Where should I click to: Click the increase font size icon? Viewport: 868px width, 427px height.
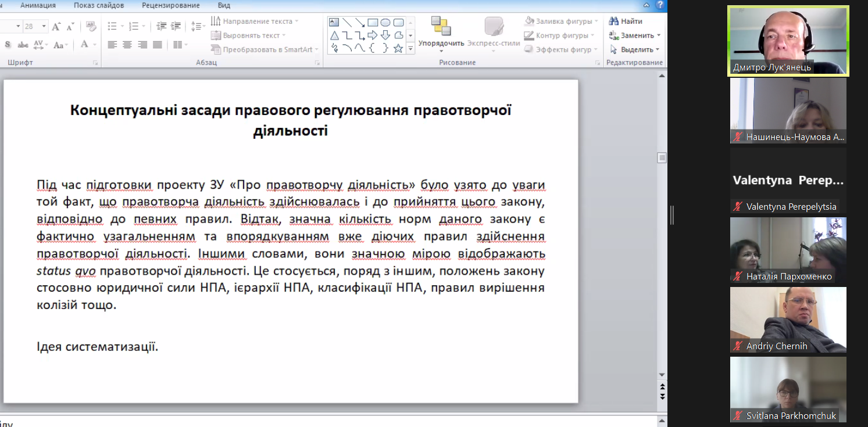pyautogui.click(x=56, y=27)
